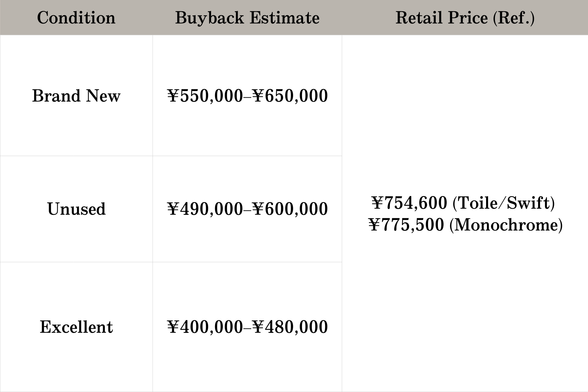Screen dimensions: 588x392
Task: Click the ¥480,000 upper estimate
Action: point(291,327)
